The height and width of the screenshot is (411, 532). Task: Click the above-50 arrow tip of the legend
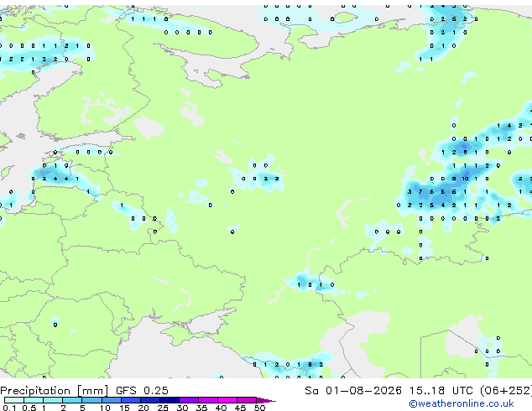(x=266, y=400)
